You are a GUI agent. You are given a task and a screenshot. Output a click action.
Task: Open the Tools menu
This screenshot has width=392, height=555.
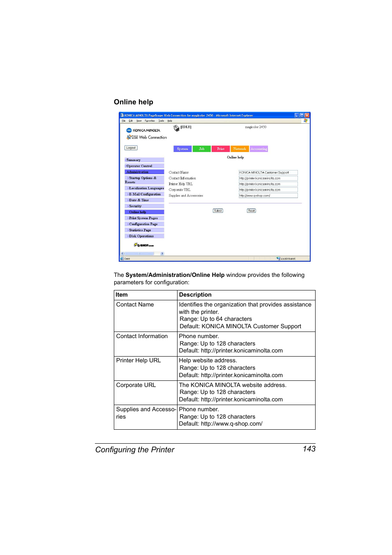coord(161,121)
